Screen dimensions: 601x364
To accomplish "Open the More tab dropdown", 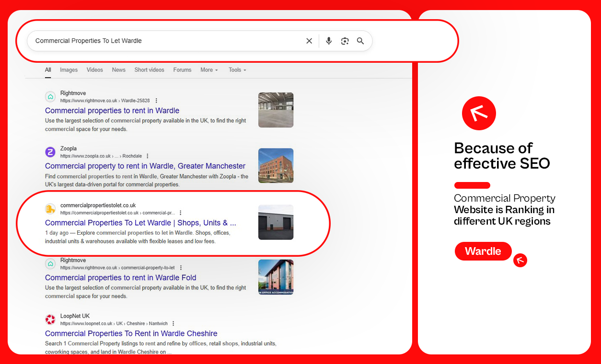I will pos(209,70).
